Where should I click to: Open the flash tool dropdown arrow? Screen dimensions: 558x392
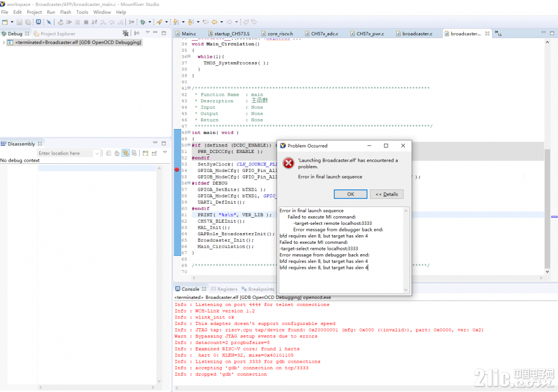(x=166, y=22)
